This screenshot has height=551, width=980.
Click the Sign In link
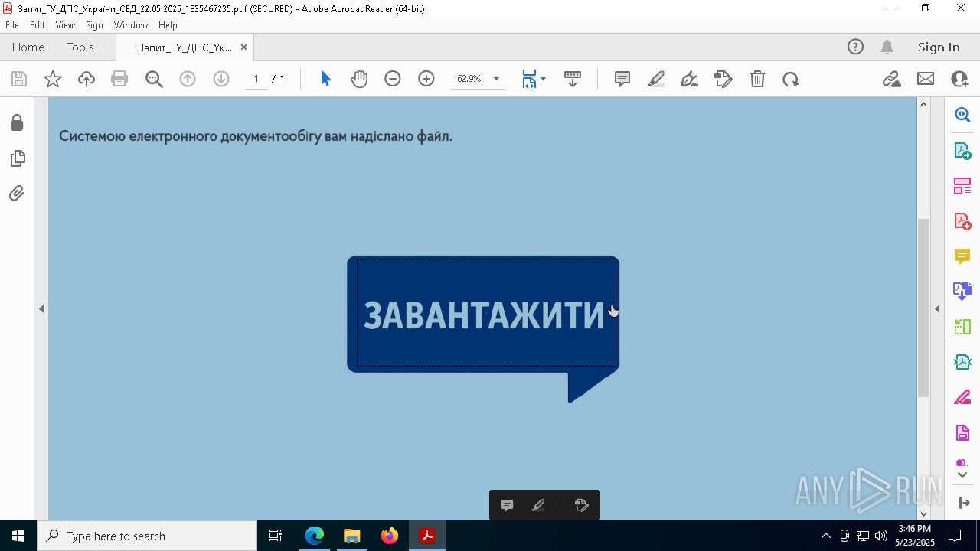(x=939, y=47)
